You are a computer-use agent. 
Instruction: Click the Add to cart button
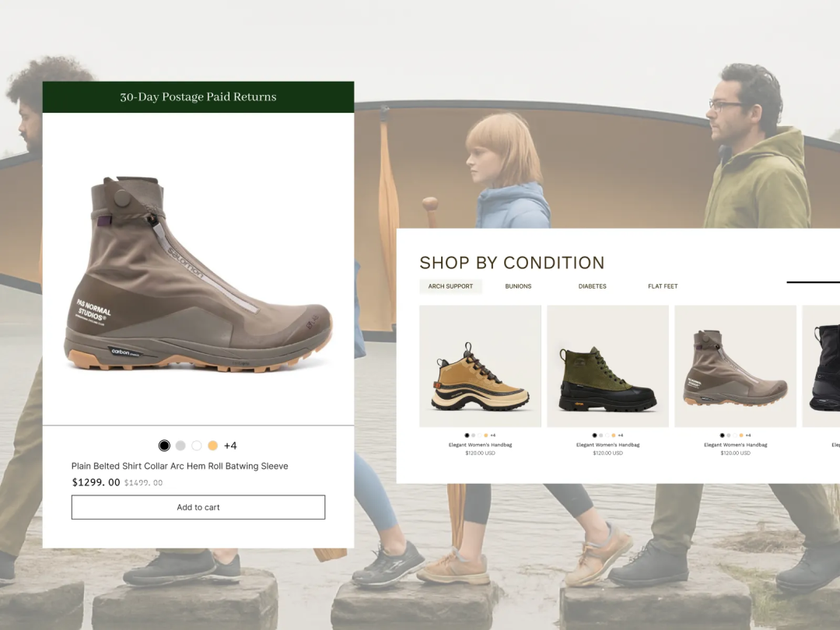[198, 507]
